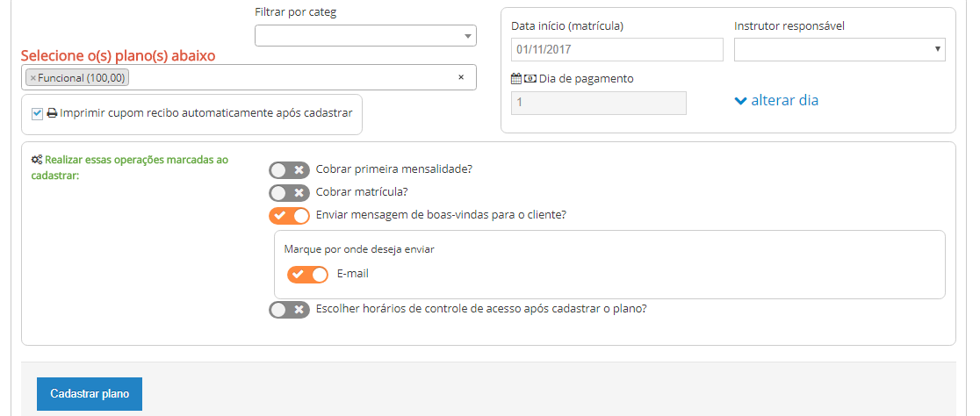Click the gears icon near Realizar operações
Viewport: 980px width, 416px height.
tap(36, 161)
